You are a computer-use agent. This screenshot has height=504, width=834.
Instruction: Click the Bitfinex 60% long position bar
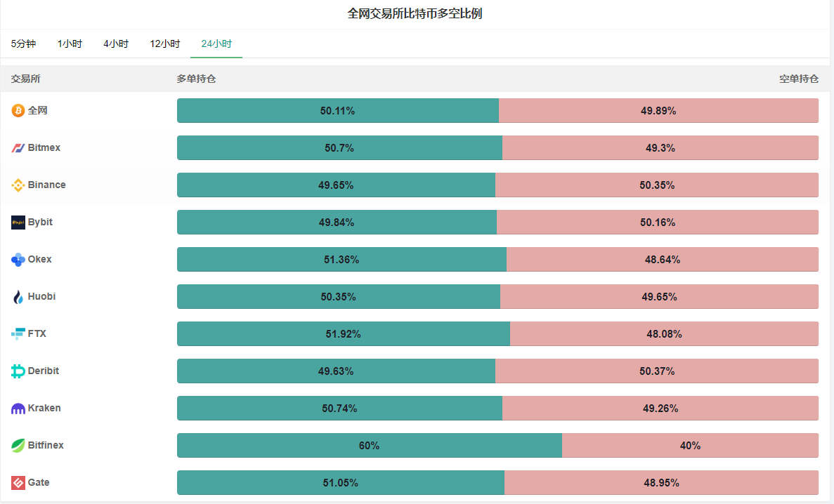[x=370, y=446]
